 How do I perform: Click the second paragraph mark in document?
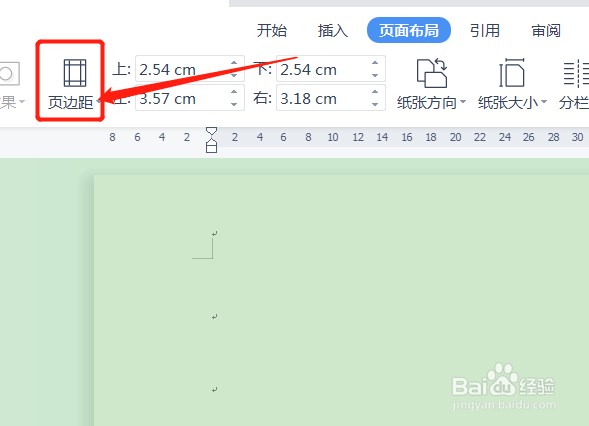[x=214, y=317]
